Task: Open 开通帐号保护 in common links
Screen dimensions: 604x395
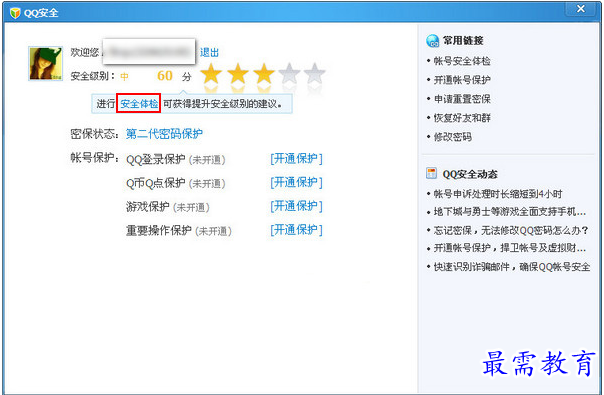Action: click(x=462, y=80)
